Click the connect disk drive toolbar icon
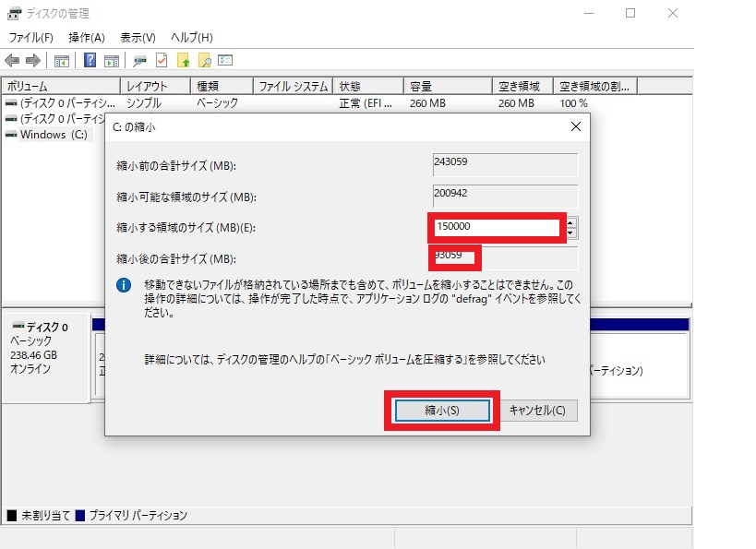The height and width of the screenshot is (549, 756). point(140,61)
